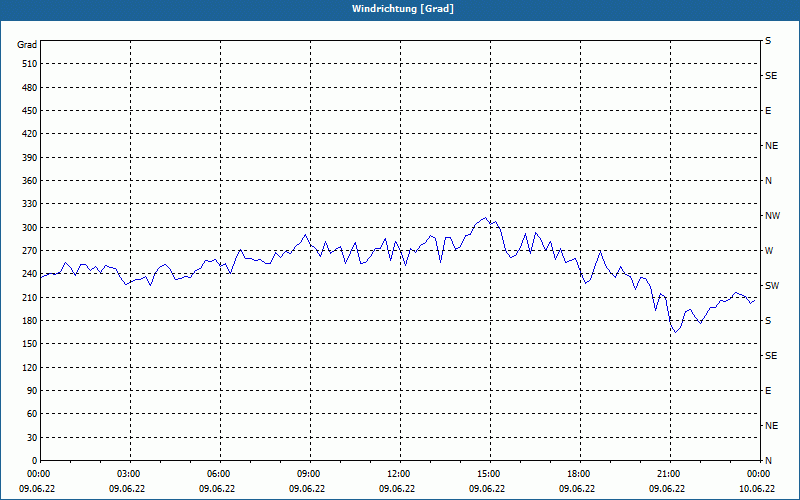Click the 09.06.22 date under 21:00

point(667,489)
